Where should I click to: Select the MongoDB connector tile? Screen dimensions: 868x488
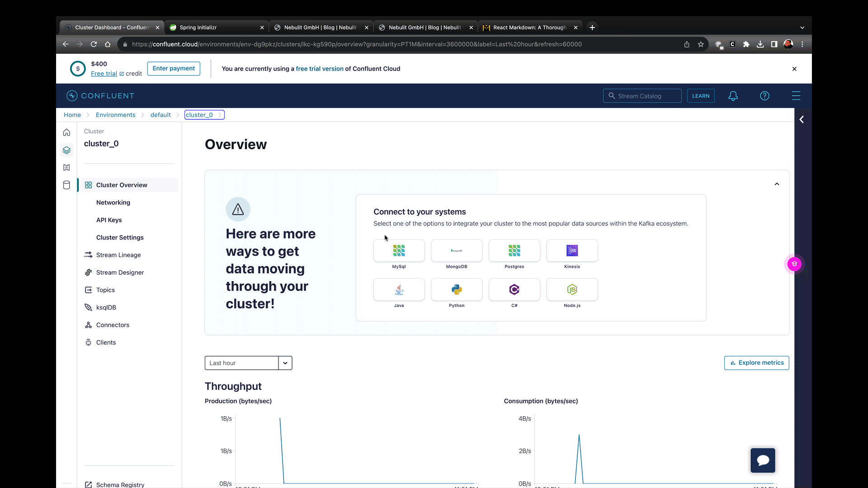(457, 251)
